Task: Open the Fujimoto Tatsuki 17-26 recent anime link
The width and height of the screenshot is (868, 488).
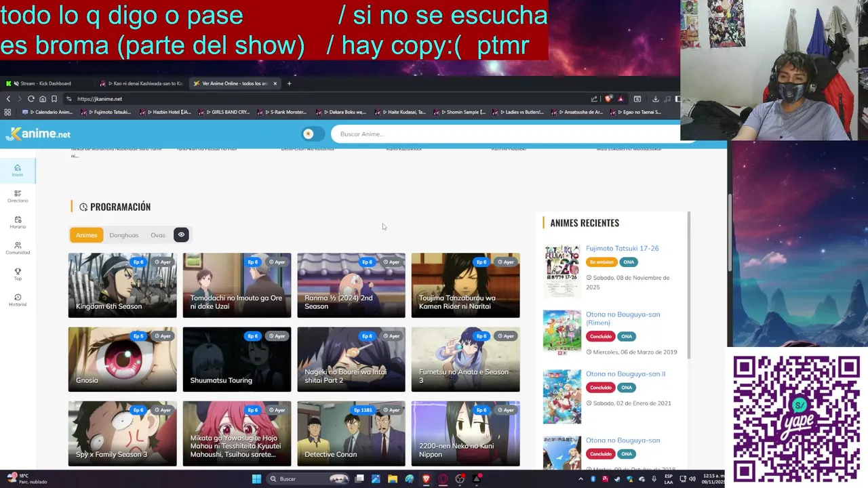Action: 622,248
